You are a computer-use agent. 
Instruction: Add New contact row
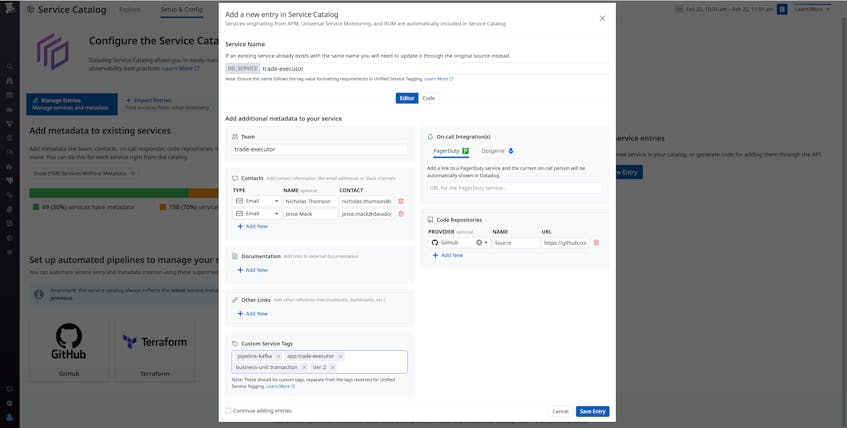[x=252, y=226]
